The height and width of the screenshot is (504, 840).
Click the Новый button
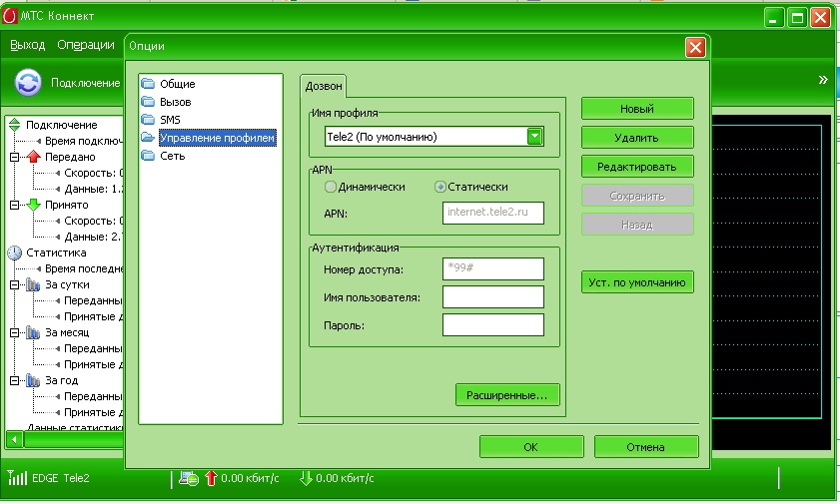coord(637,109)
